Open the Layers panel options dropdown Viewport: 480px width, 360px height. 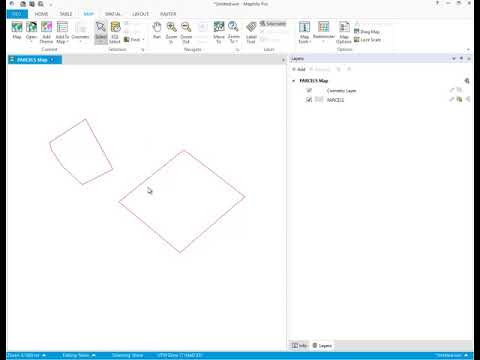(454, 59)
